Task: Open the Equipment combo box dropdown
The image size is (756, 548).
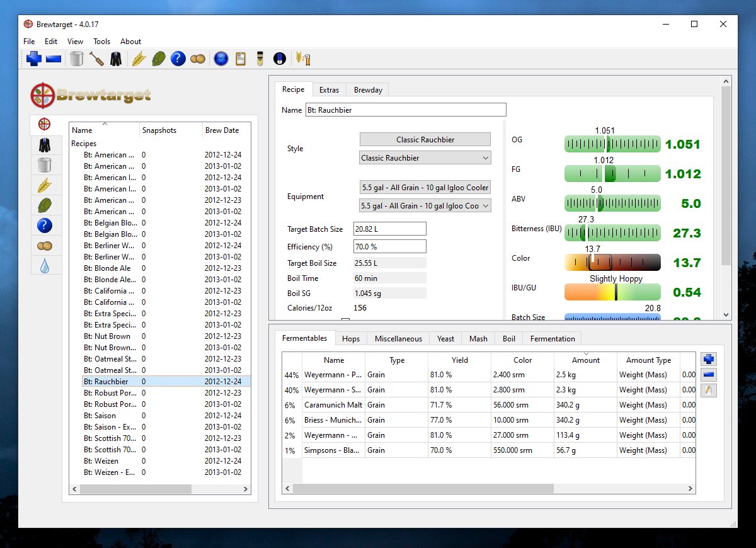Action: click(425, 206)
